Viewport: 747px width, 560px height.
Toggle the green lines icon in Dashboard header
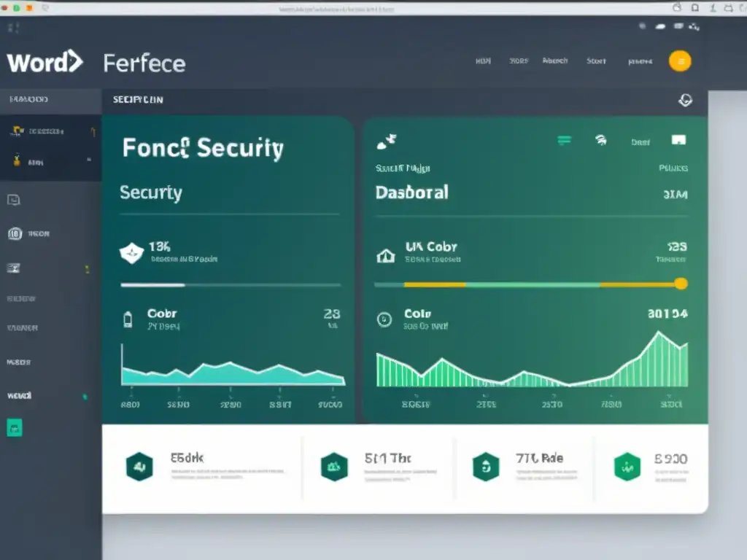[564, 141]
